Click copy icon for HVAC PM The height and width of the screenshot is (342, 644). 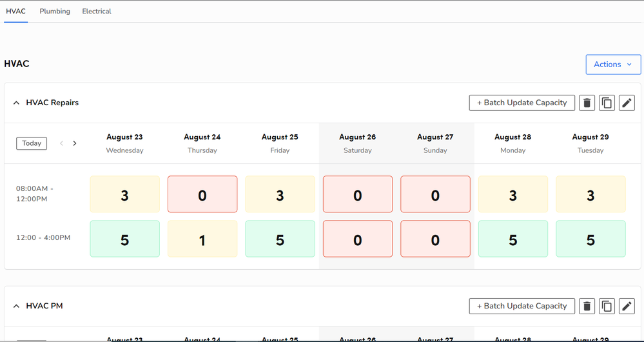coord(607,306)
